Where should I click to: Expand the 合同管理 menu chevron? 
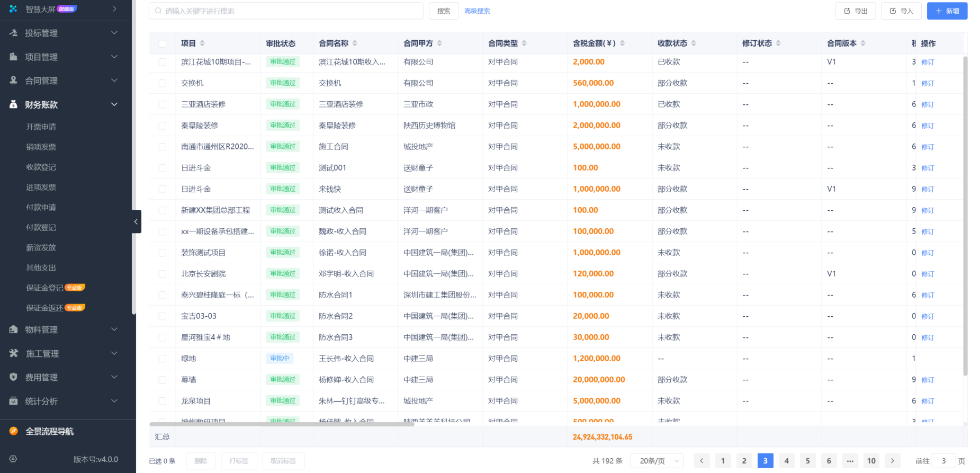[x=114, y=81]
